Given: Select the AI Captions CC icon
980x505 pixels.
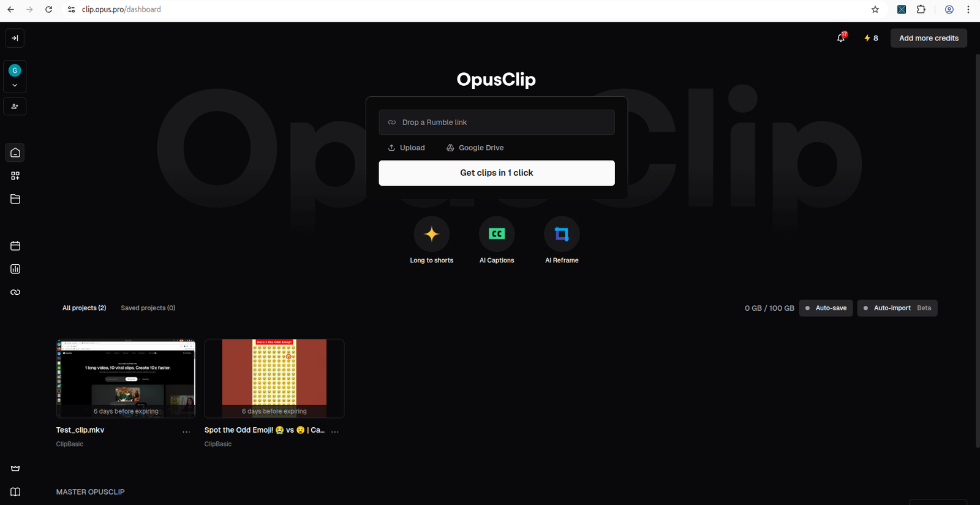Looking at the screenshot, I should (x=497, y=234).
